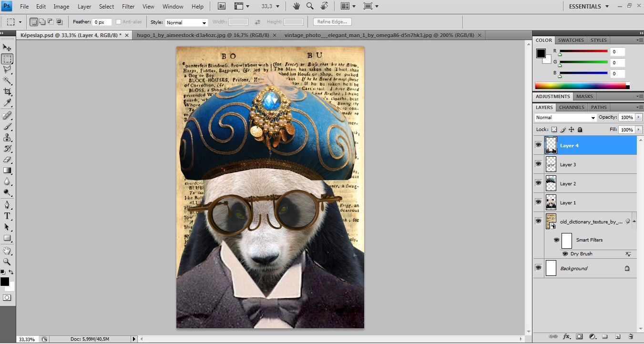Select the Healing Brush tool
The image size is (644, 344).
7,116
